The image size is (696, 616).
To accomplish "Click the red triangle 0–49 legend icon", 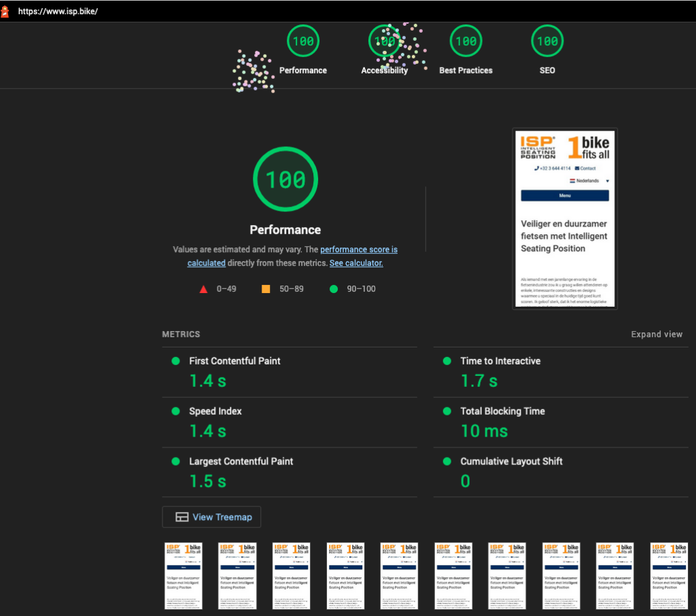I will 203,289.
